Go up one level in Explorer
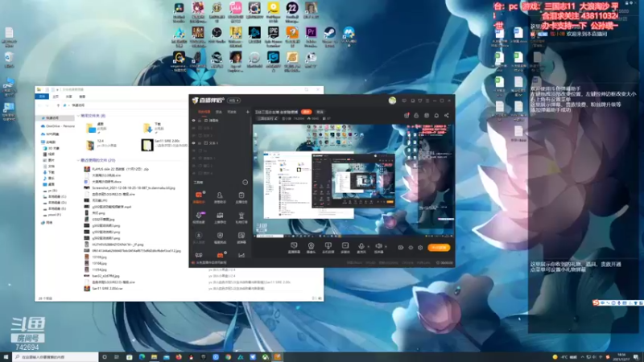Screen dimensions: 644x362 tap(58, 105)
